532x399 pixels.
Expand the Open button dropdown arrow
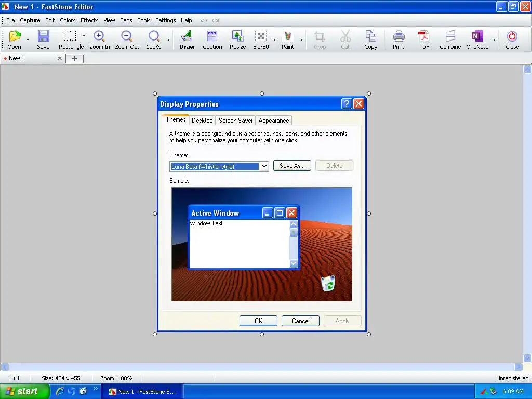tap(28, 39)
